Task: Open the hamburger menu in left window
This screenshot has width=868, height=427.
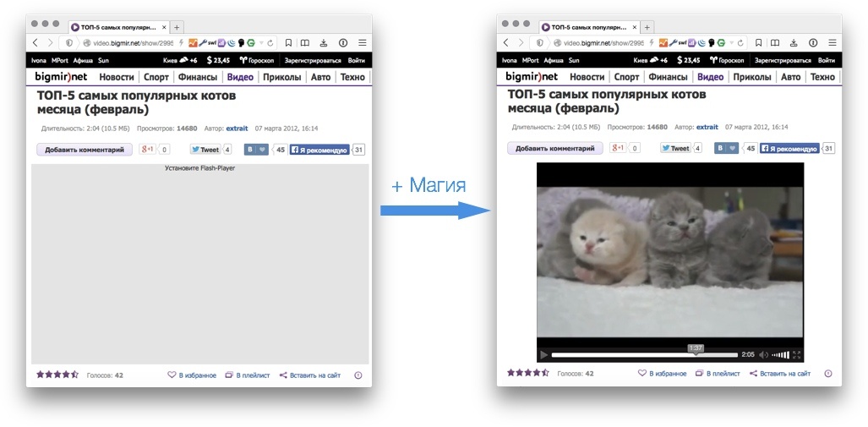Action: pos(362,42)
